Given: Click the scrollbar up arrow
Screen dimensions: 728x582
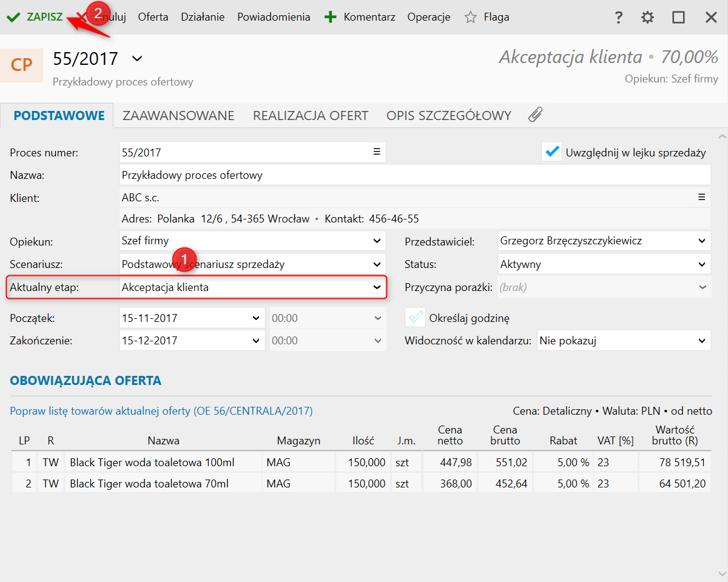Looking at the screenshot, I should (721, 137).
